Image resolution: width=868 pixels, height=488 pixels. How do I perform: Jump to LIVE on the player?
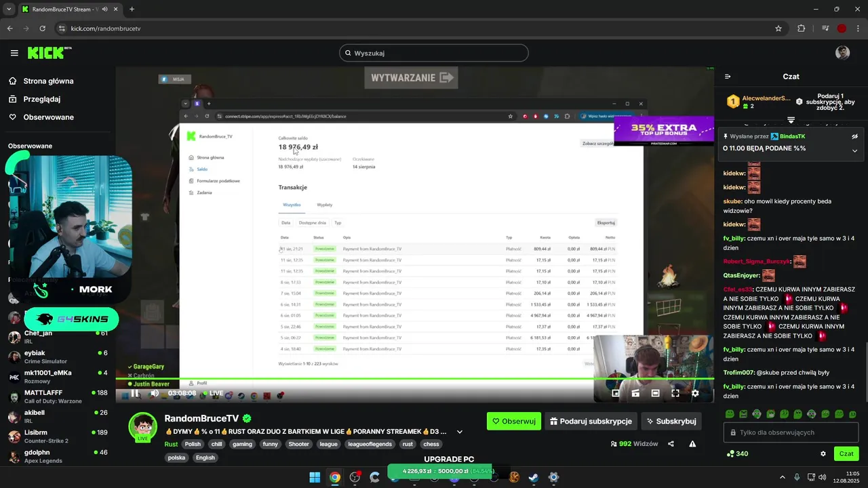[213, 393]
